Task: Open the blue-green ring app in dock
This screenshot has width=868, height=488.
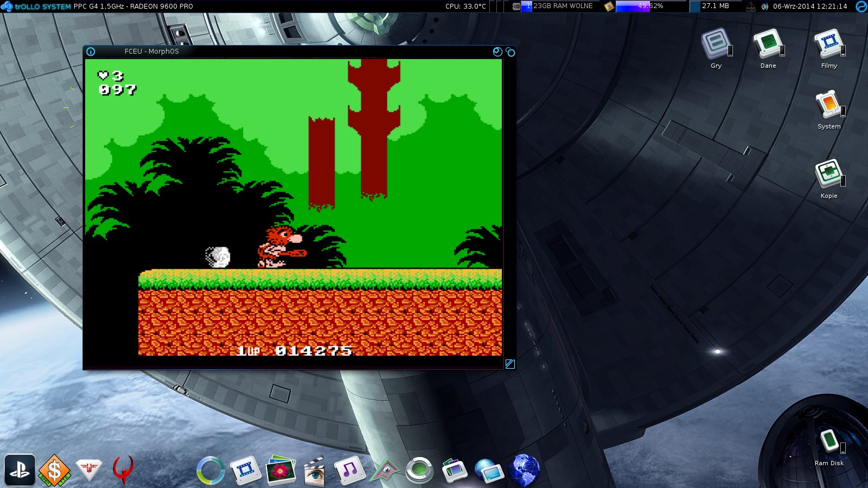Action: point(210,470)
